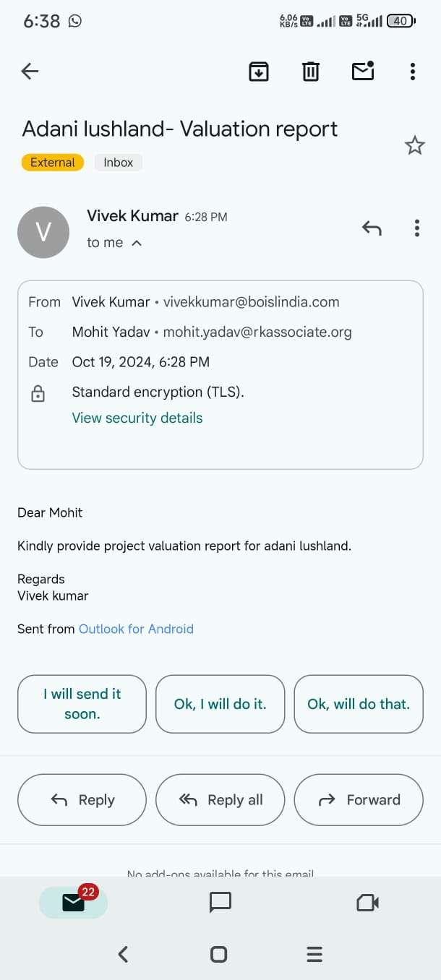Open message options next to reply arrow

point(417,228)
